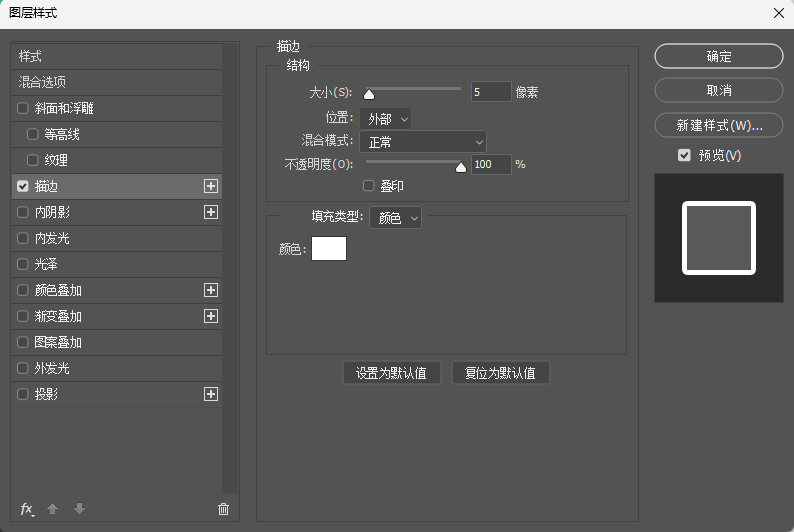Open the 图案叠加 settings row
Image resolution: width=794 pixels, height=532 pixels.
click(117, 343)
